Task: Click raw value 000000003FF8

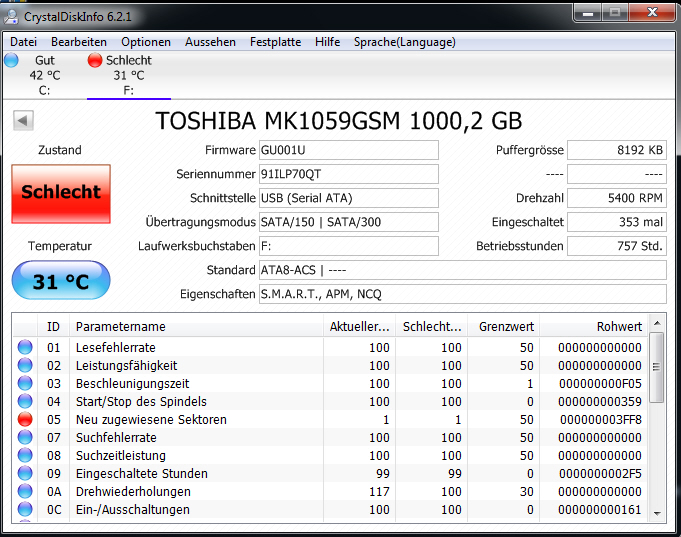Action: point(601,420)
